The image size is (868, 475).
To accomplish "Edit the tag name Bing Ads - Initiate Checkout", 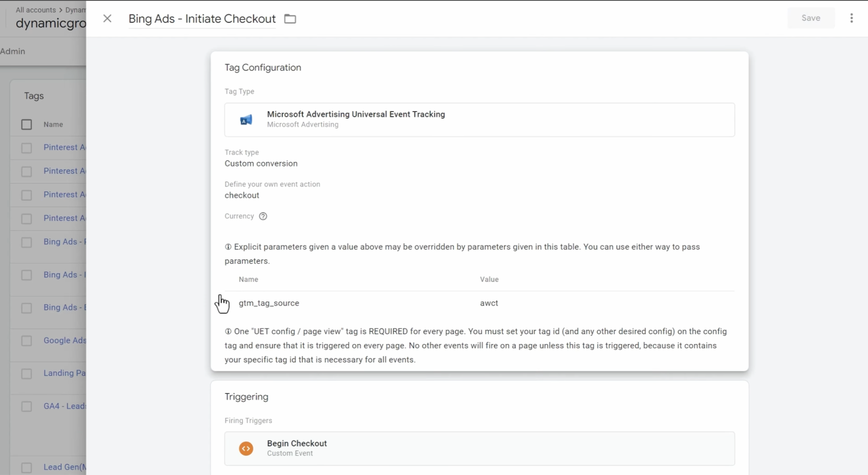I will point(202,19).
